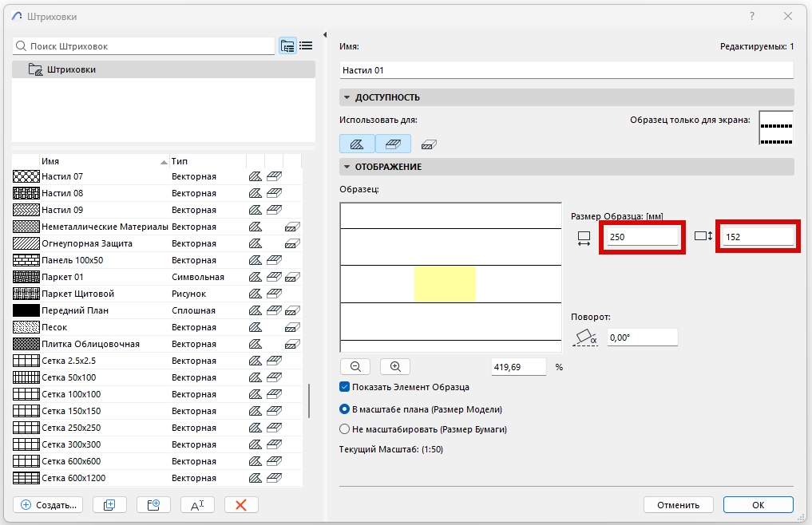The height and width of the screenshot is (525, 812).
Task: Click the sample height field 152
Action: click(x=759, y=237)
